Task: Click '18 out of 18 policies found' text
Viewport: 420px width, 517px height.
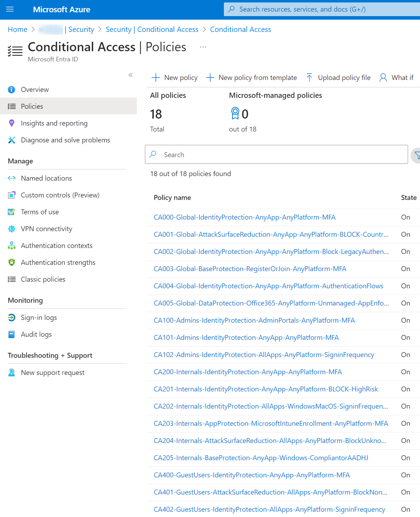Action: [191, 174]
